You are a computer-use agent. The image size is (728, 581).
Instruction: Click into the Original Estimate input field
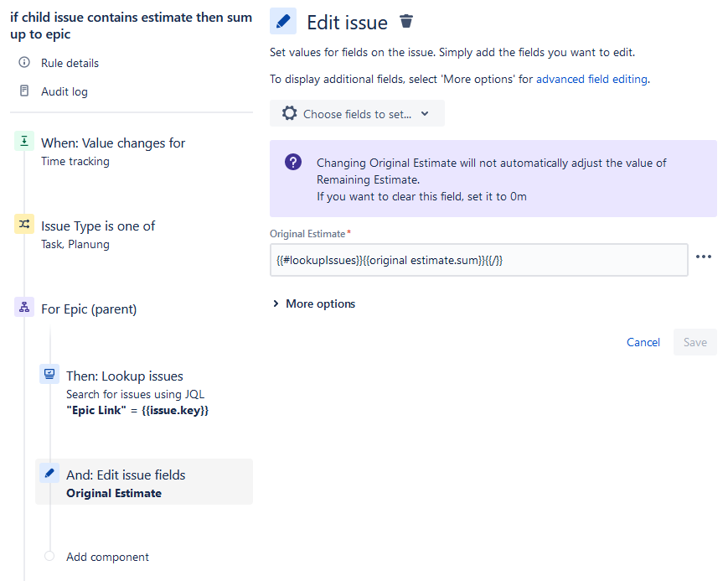478,260
